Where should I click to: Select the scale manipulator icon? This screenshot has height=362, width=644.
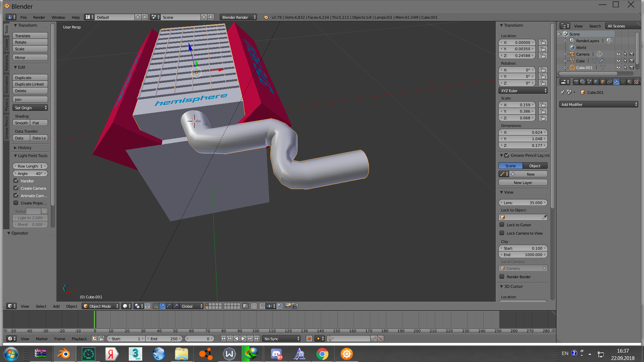[176, 306]
